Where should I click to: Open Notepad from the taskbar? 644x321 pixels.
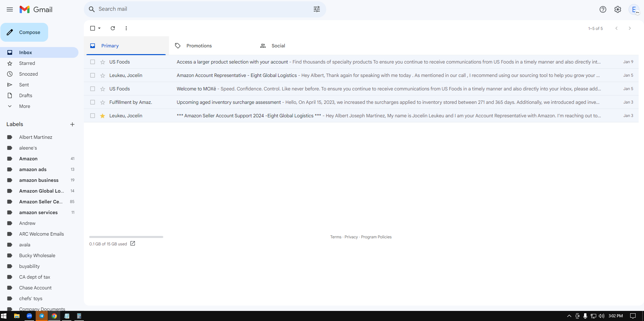coord(67,316)
